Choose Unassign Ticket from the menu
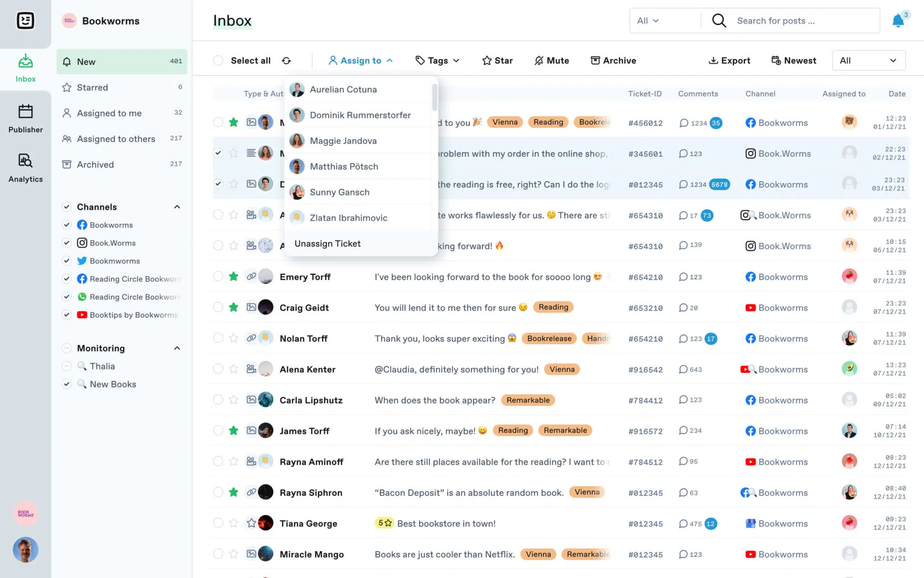 pyautogui.click(x=328, y=243)
